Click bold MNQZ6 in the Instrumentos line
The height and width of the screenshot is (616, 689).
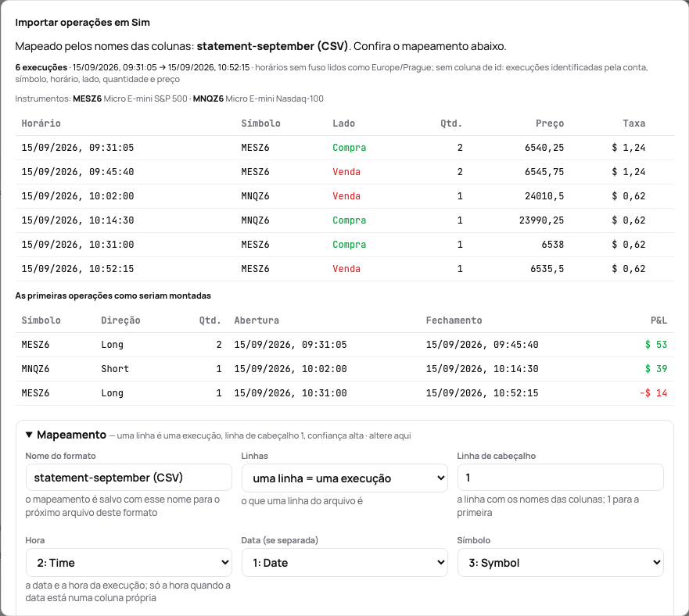tap(208, 98)
